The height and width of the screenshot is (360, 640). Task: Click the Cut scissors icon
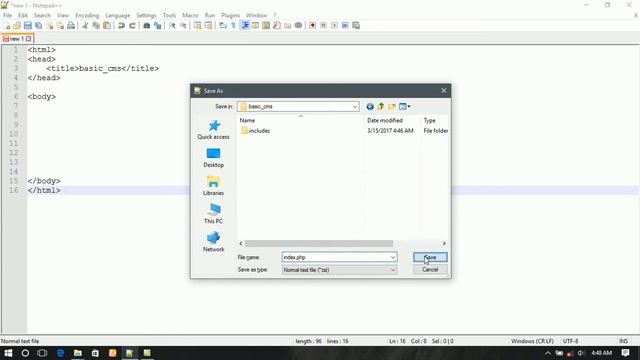pos(85,25)
